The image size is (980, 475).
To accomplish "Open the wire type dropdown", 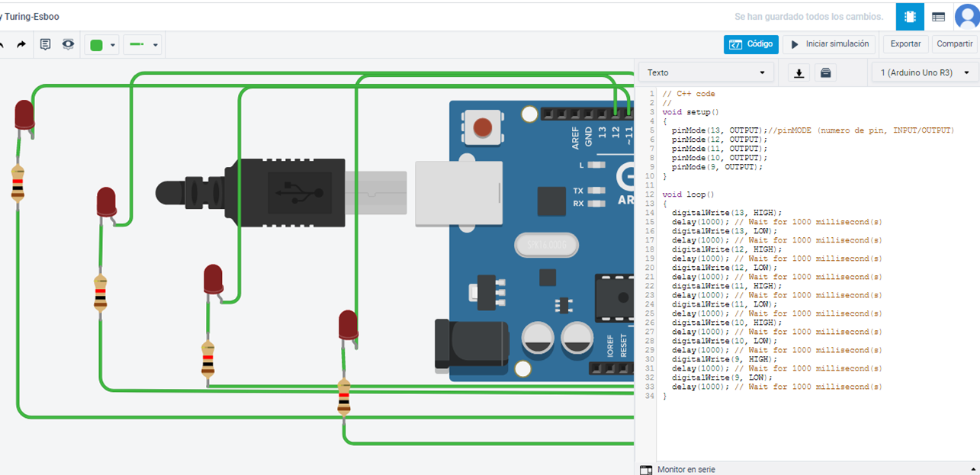I will (x=143, y=45).
